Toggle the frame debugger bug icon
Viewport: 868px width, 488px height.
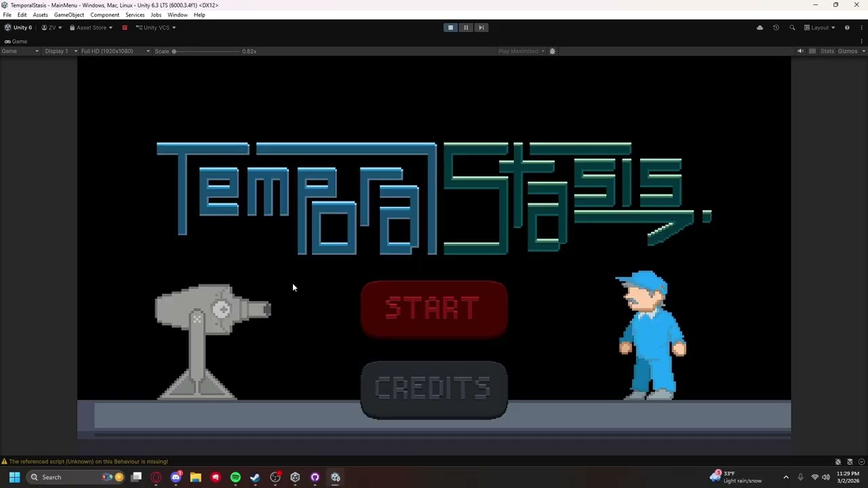pyautogui.click(x=553, y=51)
